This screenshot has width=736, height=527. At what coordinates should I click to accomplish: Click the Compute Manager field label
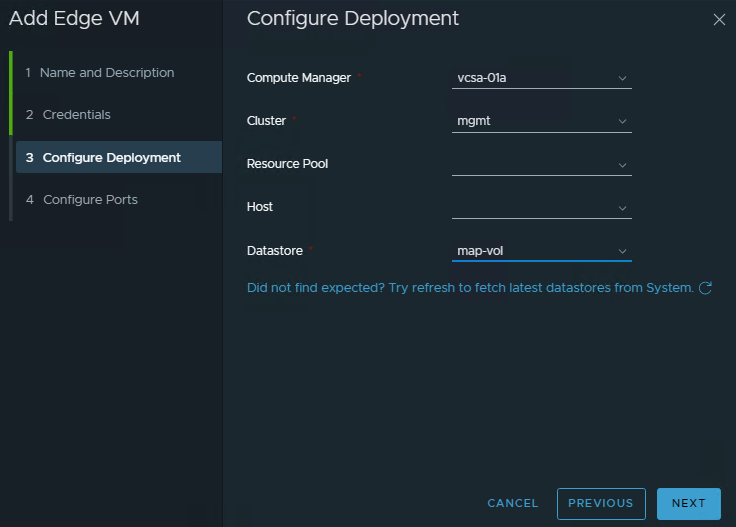coord(299,78)
